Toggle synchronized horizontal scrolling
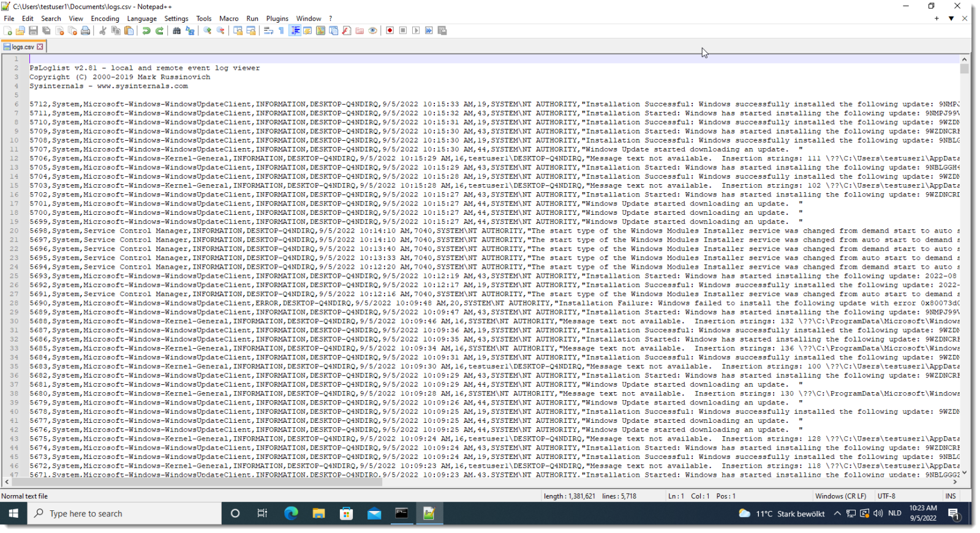The height and width of the screenshot is (533, 980). tap(251, 31)
